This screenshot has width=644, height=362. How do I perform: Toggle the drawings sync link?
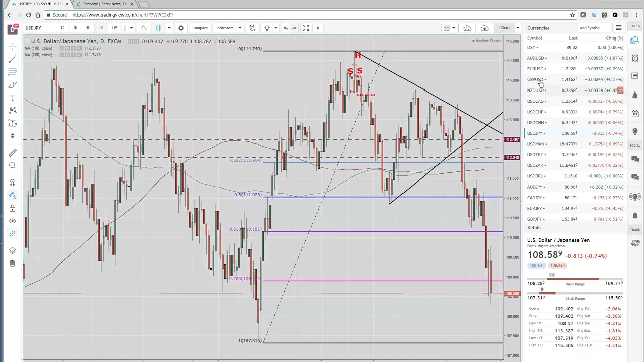click(x=13, y=233)
